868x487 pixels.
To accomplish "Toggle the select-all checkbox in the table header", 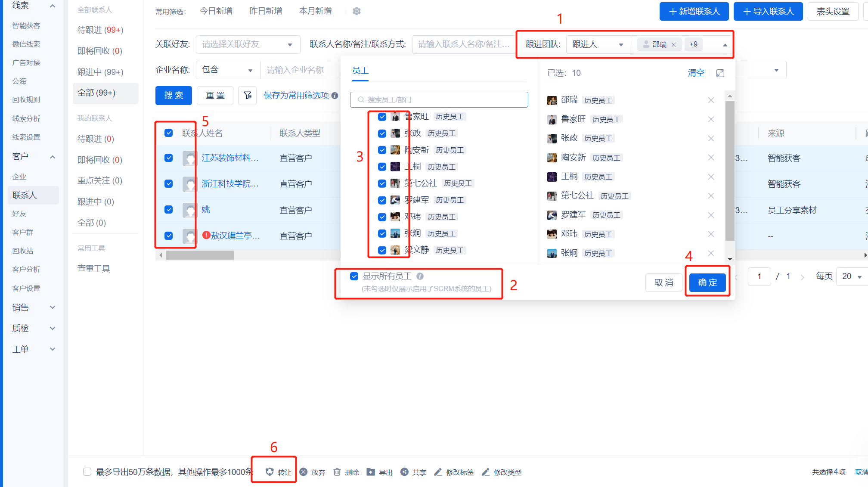I will click(169, 133).
